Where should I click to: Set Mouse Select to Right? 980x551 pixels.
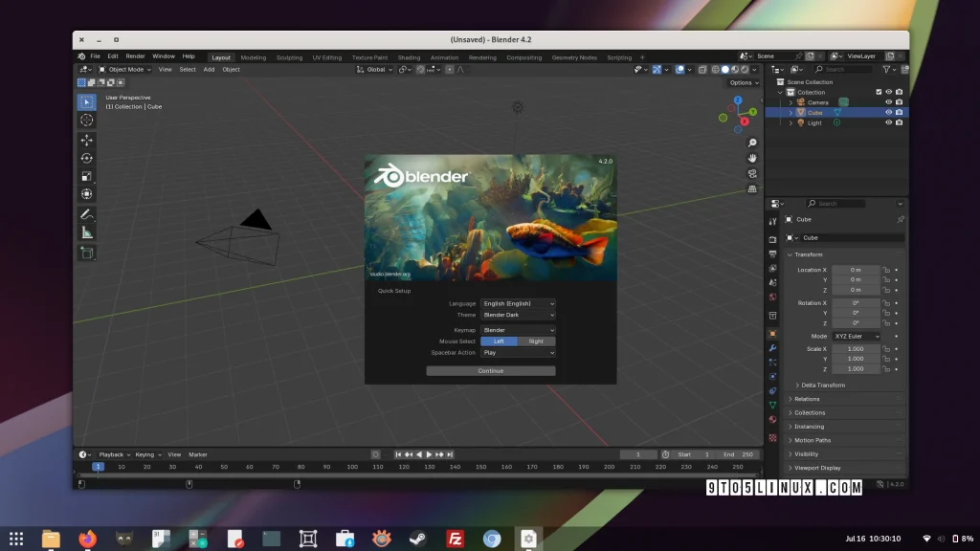(x=536, y=342)
